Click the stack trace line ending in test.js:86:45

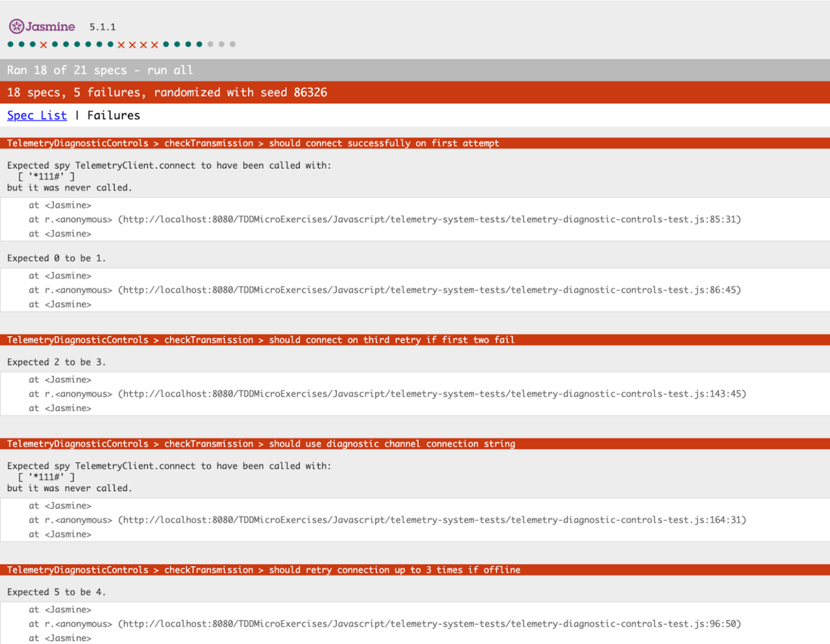[385, 290]
